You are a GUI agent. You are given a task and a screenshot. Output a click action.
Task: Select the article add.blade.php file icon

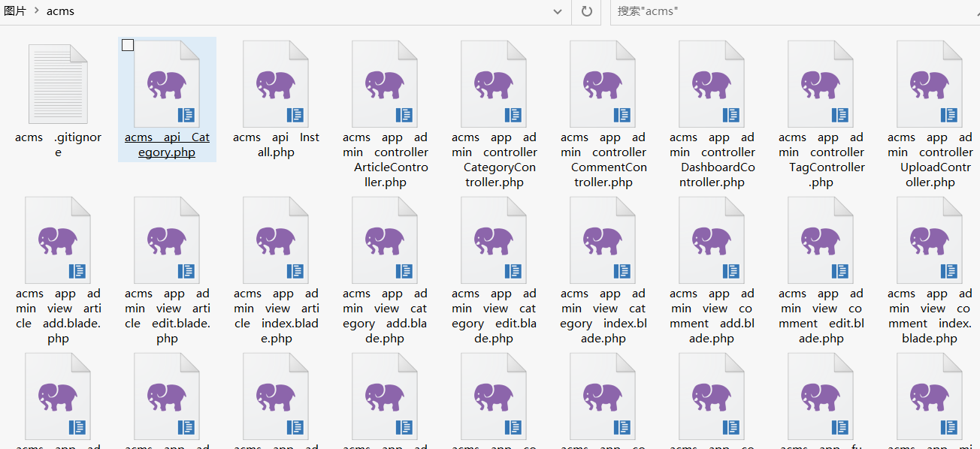(58, 240)
